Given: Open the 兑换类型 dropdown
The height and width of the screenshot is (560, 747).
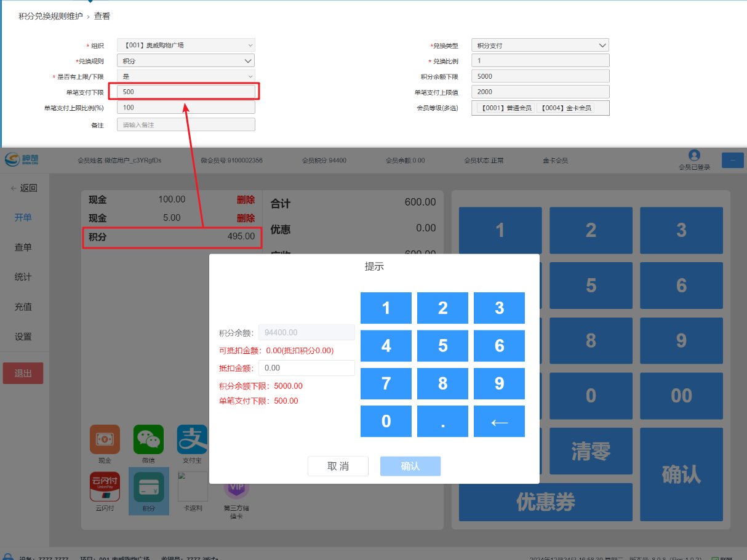Looking at the screenshot, I should click(540, 45).
